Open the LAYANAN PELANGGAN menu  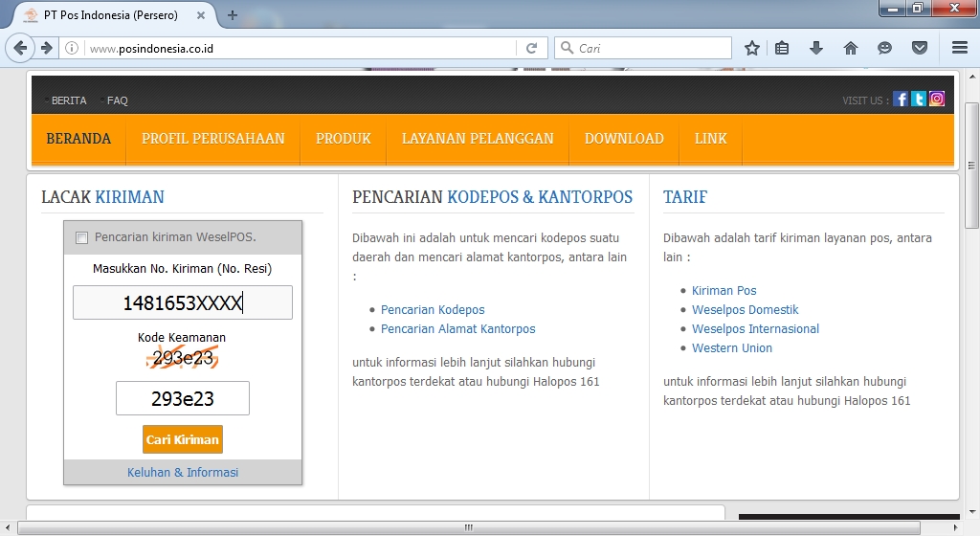pyautogui.click(x=478, y=139)
